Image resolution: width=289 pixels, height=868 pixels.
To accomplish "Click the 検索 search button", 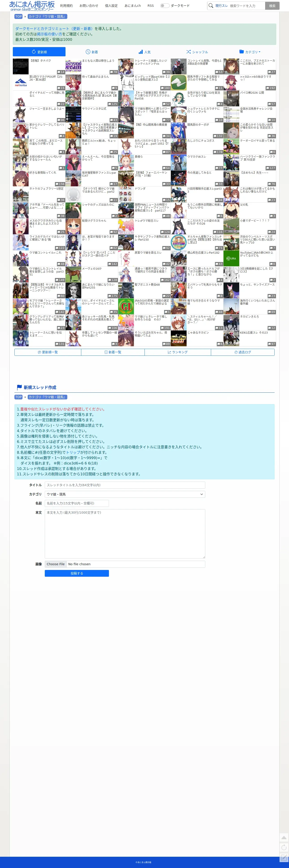I will click(272, 6).
